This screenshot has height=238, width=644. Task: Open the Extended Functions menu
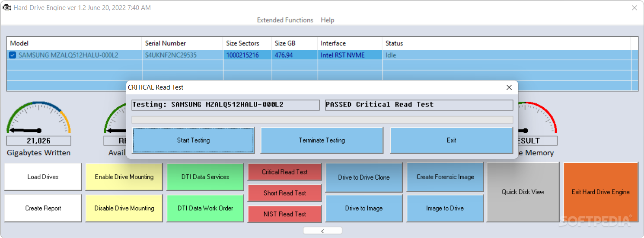tap(285, 20)
